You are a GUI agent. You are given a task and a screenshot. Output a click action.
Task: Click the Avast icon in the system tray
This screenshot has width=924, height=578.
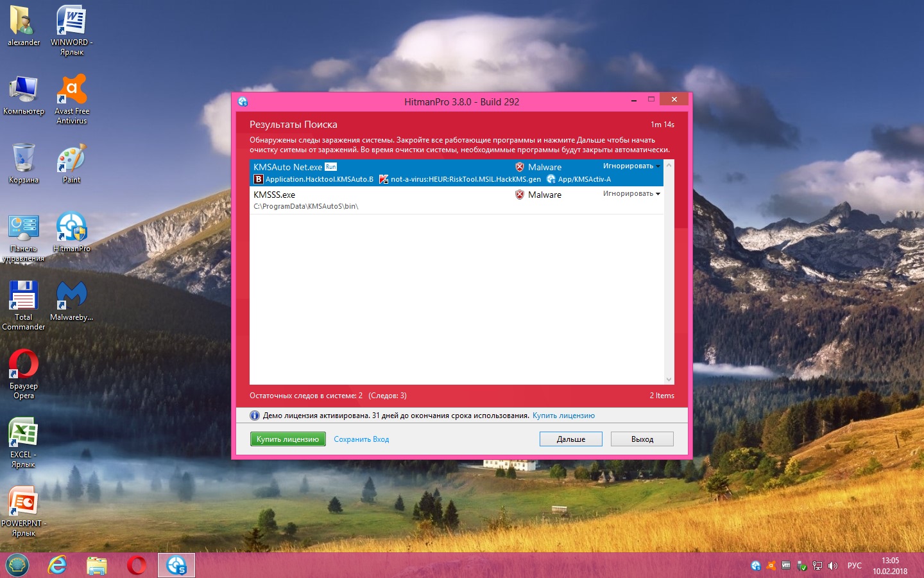771,566
